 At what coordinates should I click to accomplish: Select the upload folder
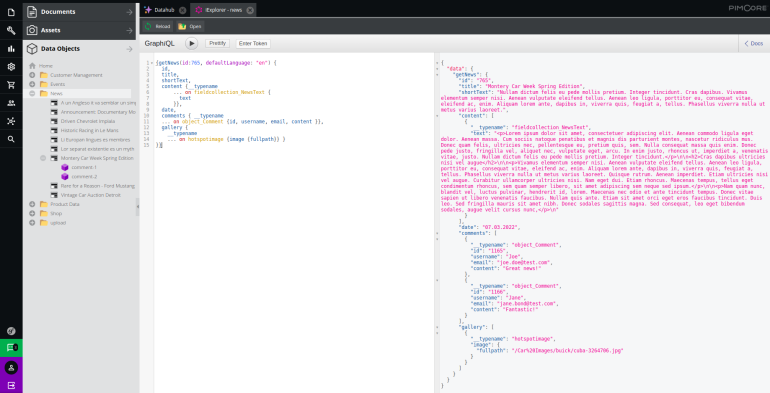(58, 223)
